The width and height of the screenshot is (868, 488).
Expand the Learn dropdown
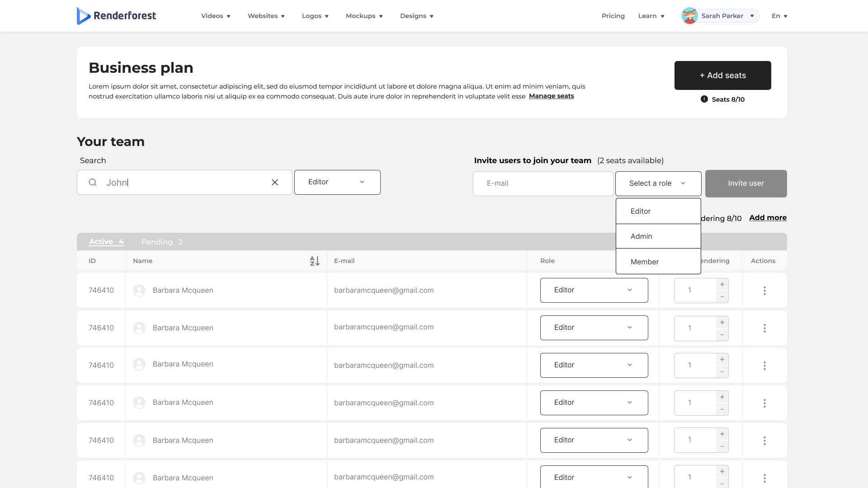point(651,16)
